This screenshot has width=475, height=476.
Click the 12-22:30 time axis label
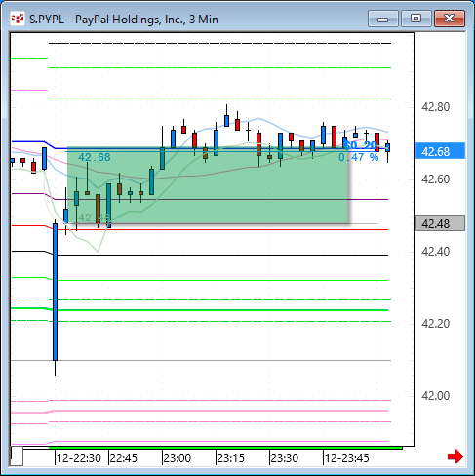click(79, 458)
